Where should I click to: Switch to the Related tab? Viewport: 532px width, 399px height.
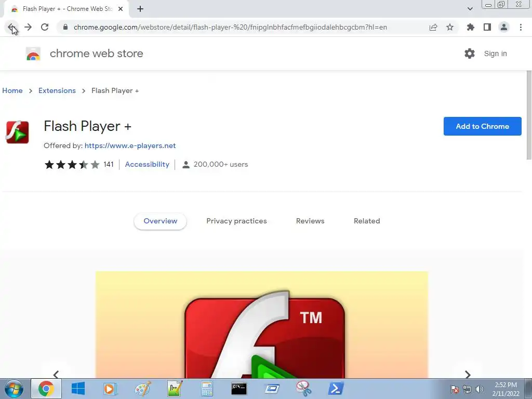[x=367, y=221]
